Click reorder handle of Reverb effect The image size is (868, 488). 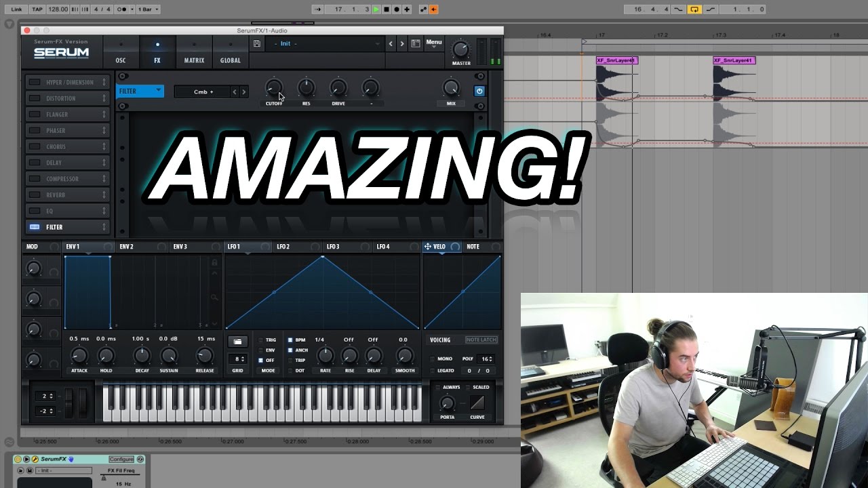pos(104,195)
